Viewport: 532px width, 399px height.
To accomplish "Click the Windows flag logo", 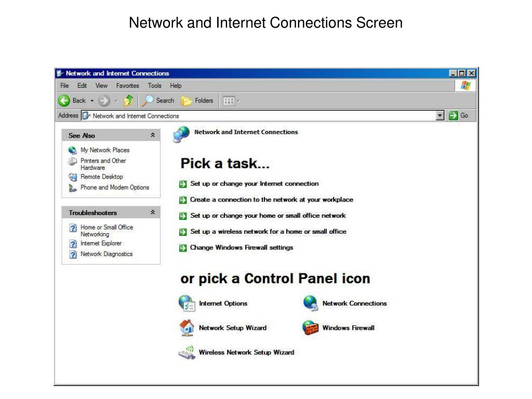I will pos(465,86).
